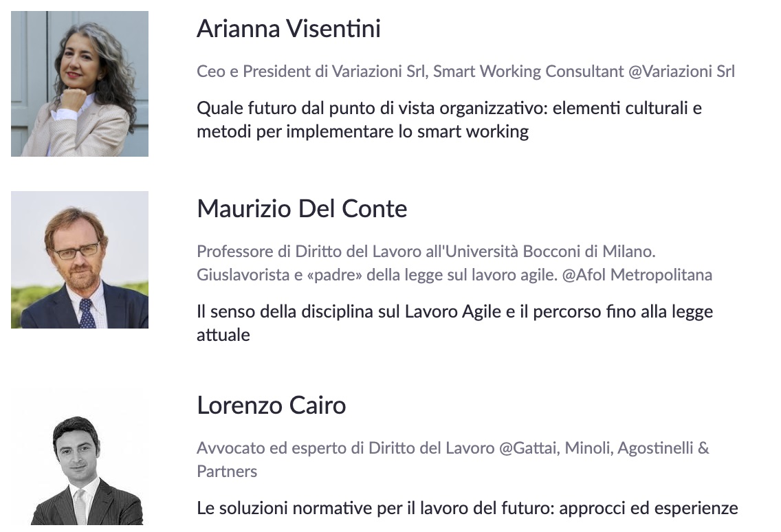
Task: Click the Arianna Visentini name heading
Action: [288, 28]
